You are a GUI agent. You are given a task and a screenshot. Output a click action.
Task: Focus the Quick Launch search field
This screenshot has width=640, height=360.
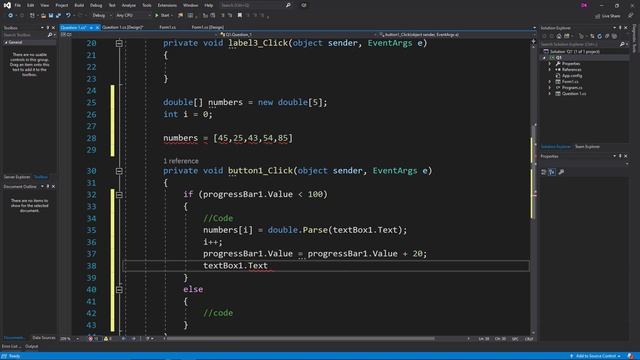255,5
